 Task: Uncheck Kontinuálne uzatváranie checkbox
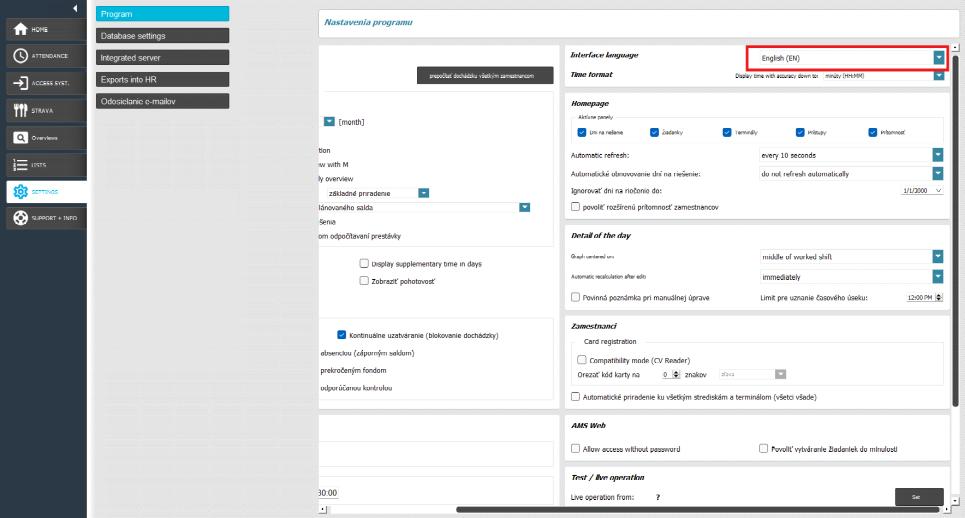point(342,335)
